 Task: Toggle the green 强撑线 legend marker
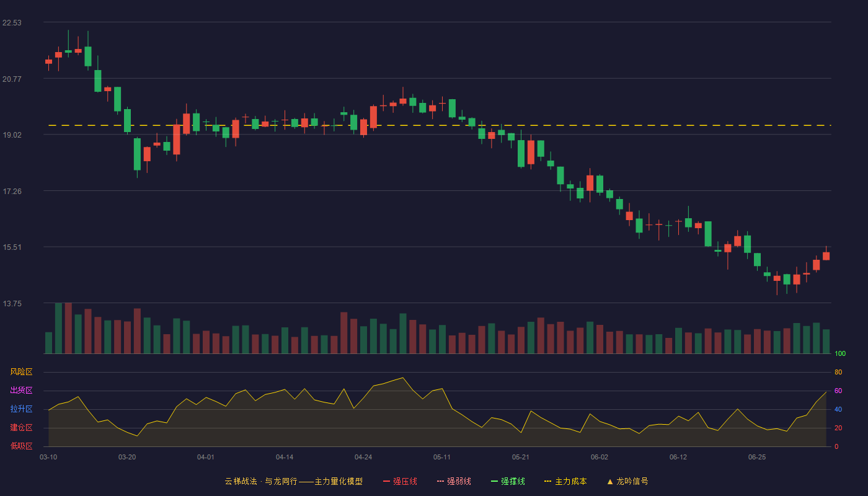click(x=495, y=481)
